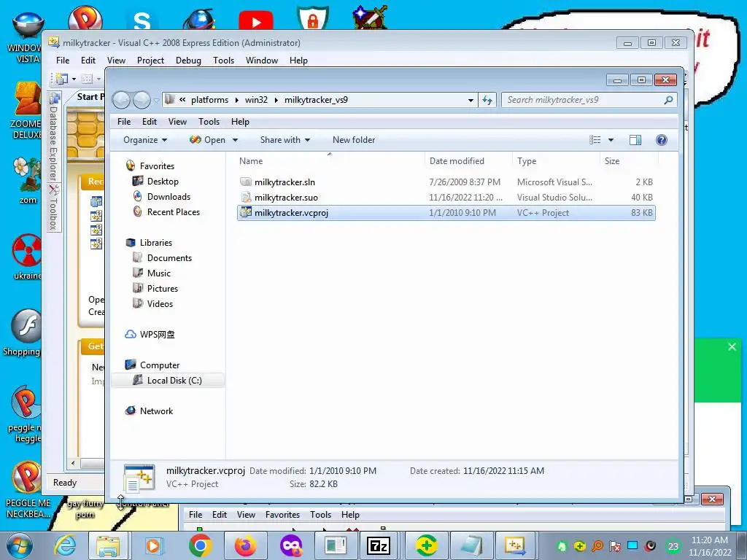This screenshot has height=560, width=747.
Task: Sort files by the Name column
Action: pos(330,161)
